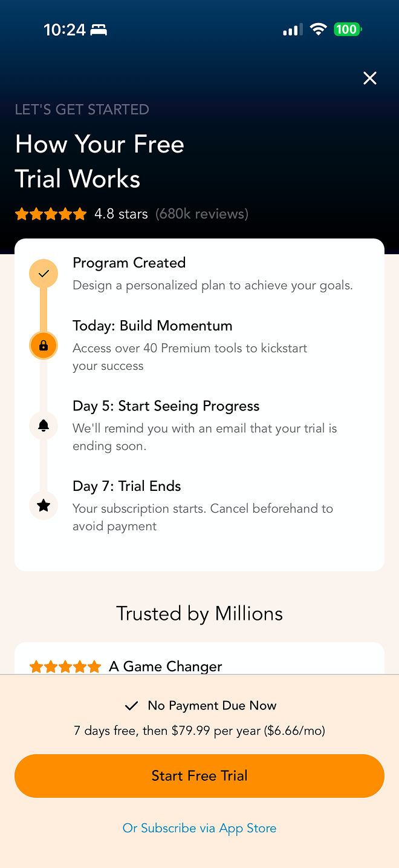Select the LET'S GET STARTED header
The width and height of the screenshot is (399, 868).
pos(82,110)
